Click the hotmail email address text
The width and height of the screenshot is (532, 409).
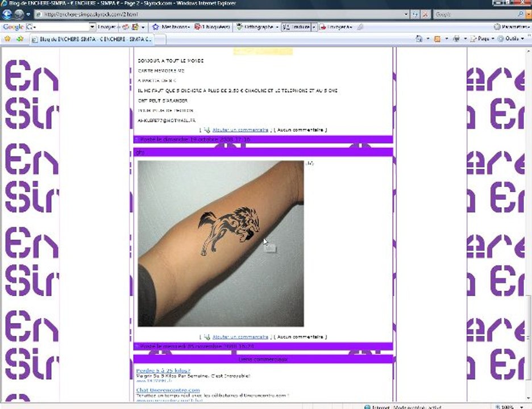167,120
